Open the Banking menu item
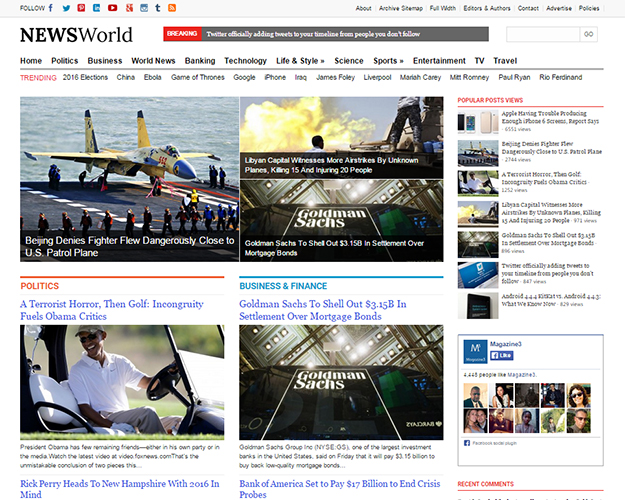This screenshot has height=500, width=625. [200, 61]
